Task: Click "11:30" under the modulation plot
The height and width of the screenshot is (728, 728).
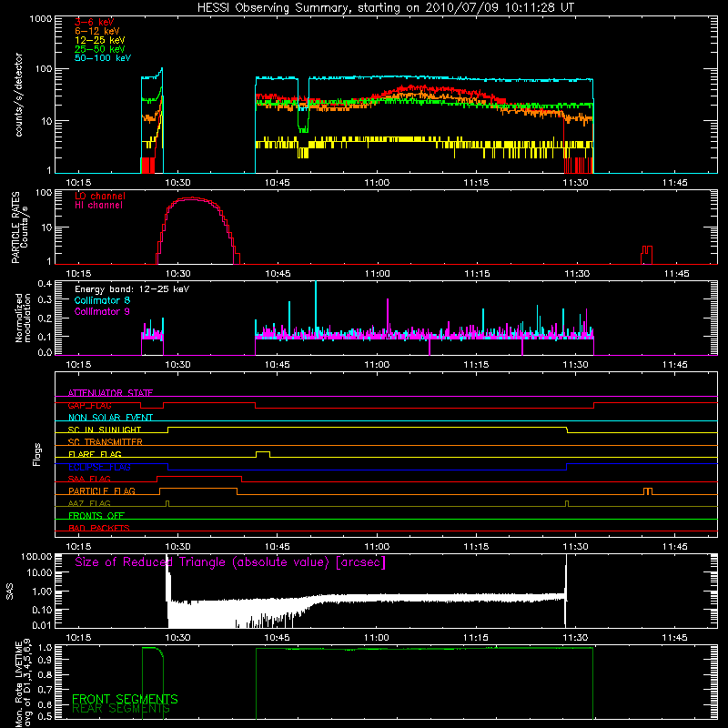Action: click(576, 365)
